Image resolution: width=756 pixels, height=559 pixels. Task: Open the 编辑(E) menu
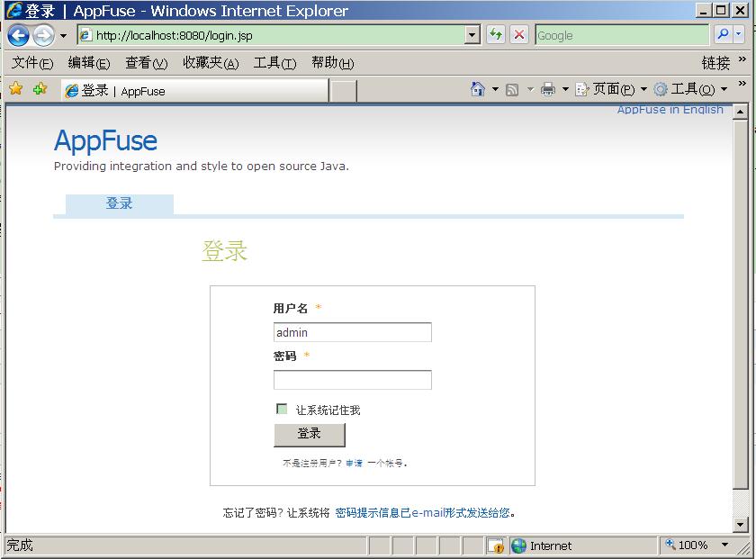(x=89, y=63)
